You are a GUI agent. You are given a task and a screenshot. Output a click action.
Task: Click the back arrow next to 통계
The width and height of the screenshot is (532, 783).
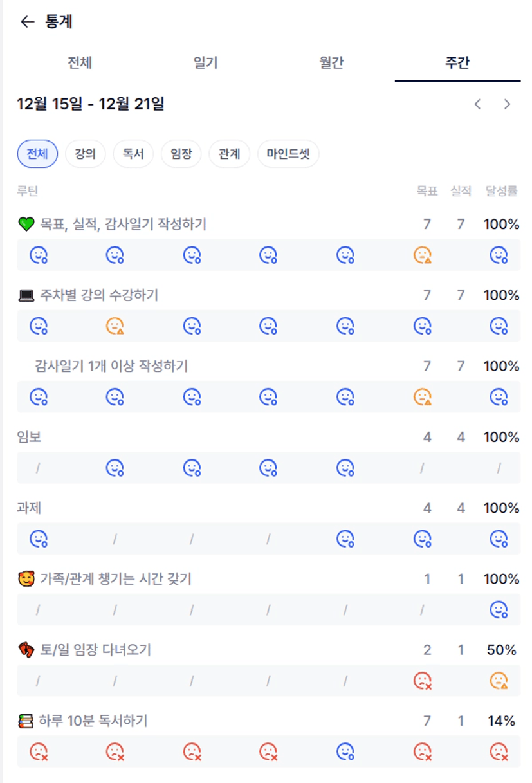[26, 22]
